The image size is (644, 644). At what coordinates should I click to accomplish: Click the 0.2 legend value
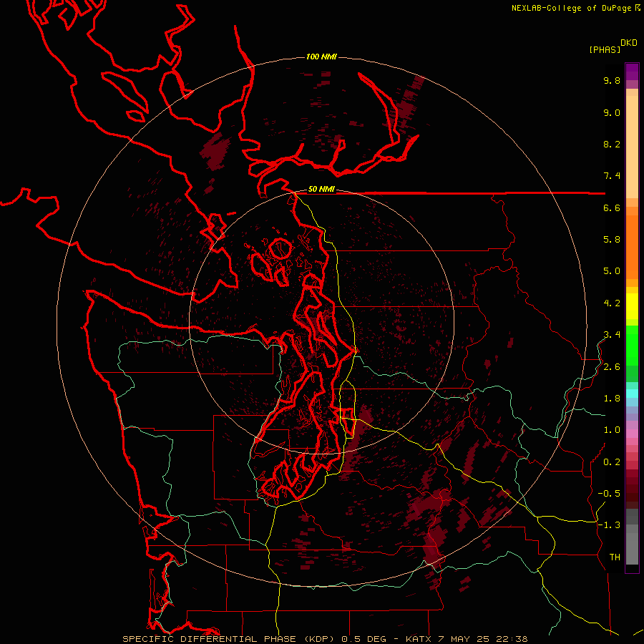[612, 462]
